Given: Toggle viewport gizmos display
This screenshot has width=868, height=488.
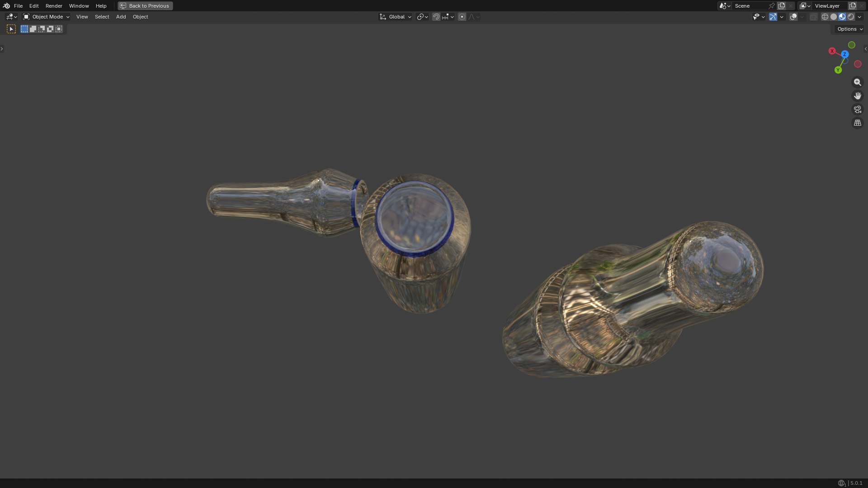Looking at the screenshot, I should [773, 17].
